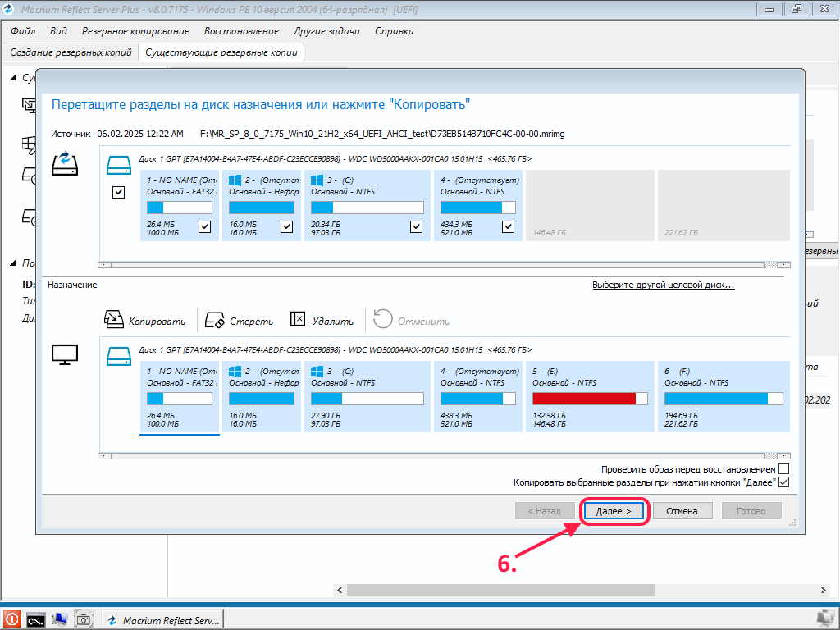Image resolution: width=840 pixels, height=630 pixels.
Task: Switch to 'Создание резервных копий' tab
Action: coord(71,52)
